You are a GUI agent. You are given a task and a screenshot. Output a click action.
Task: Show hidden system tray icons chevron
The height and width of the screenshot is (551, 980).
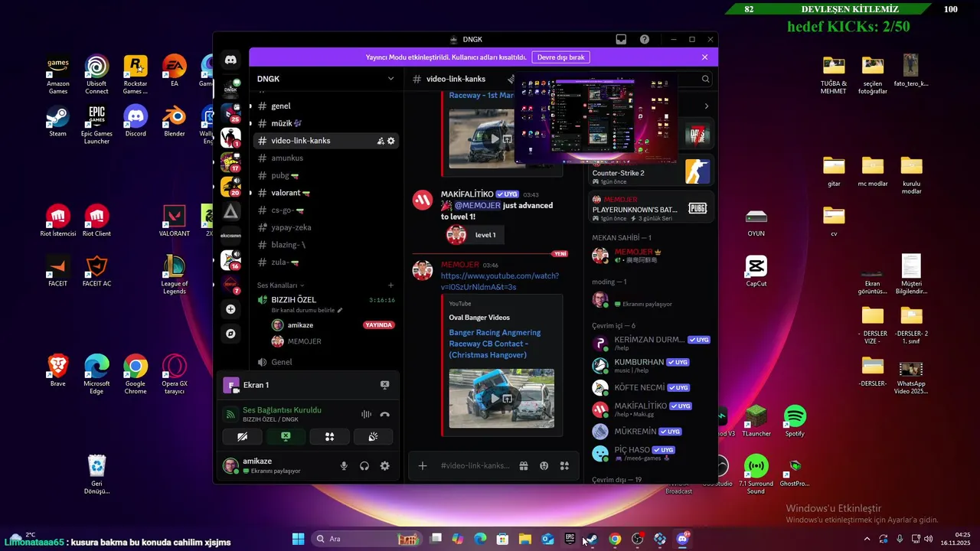point(867,539)
